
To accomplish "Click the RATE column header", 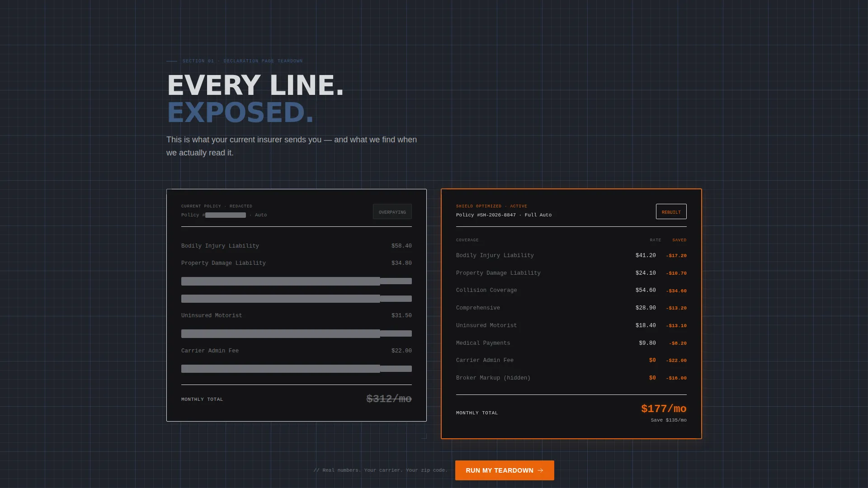I will [656, 240].
